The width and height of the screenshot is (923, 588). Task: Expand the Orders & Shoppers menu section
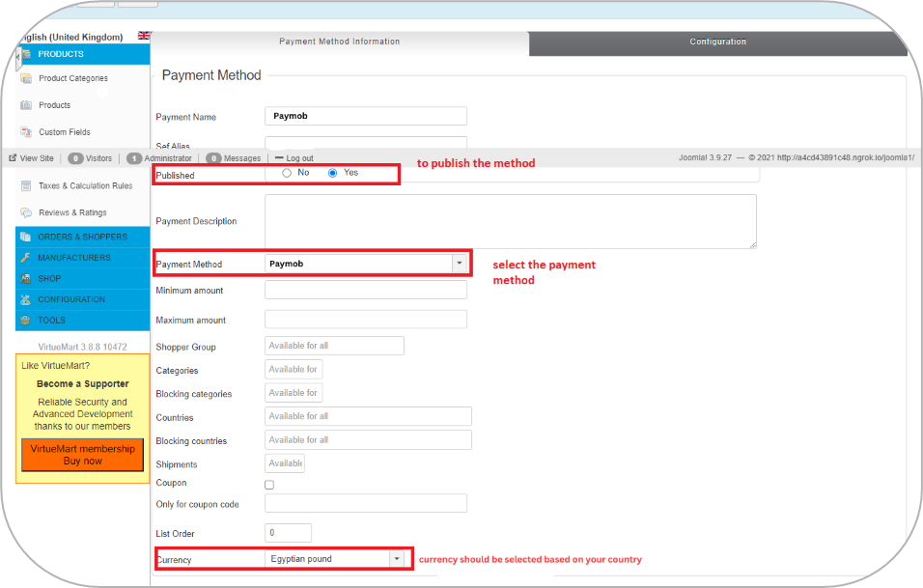pyautogui.click(x=82, y=237)
